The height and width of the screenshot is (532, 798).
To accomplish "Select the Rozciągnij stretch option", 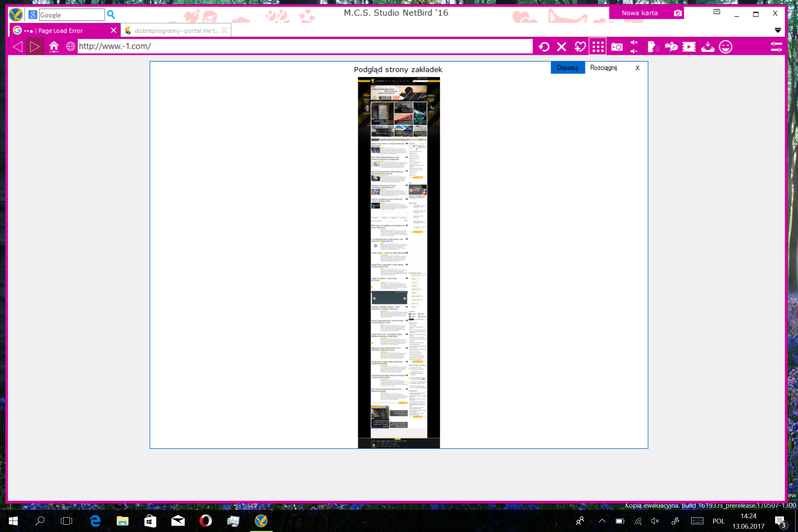I will pyautogui.click(x=603, y=68).
